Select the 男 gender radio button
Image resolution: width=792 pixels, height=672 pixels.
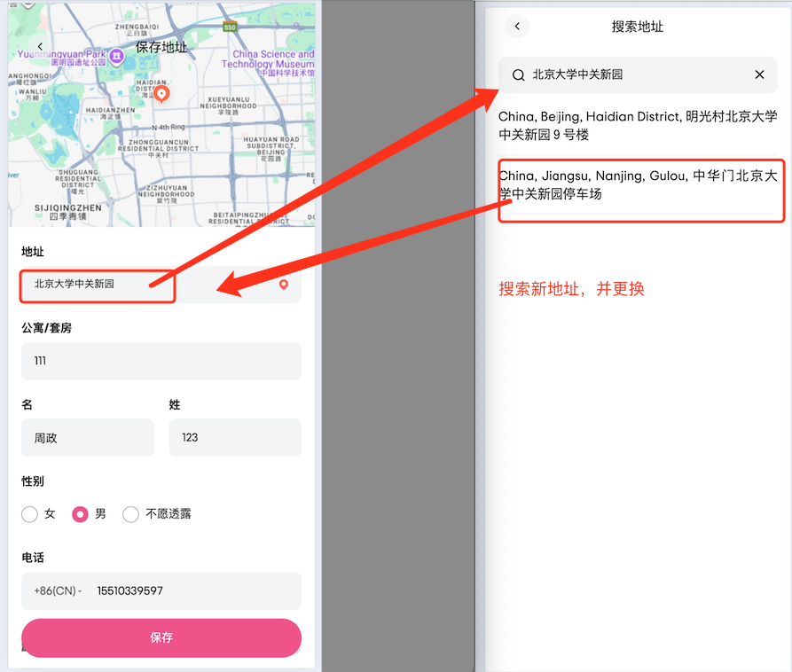click(x=81, y=514)
